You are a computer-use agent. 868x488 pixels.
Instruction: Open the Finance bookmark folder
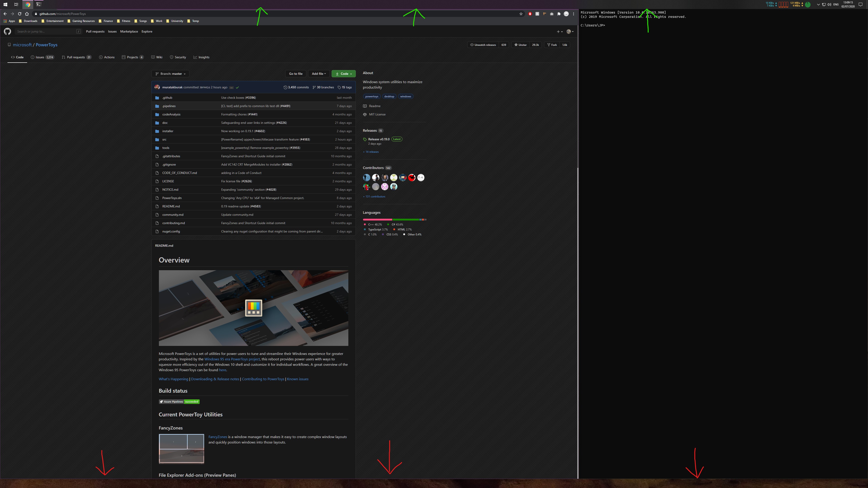(106, 21)
